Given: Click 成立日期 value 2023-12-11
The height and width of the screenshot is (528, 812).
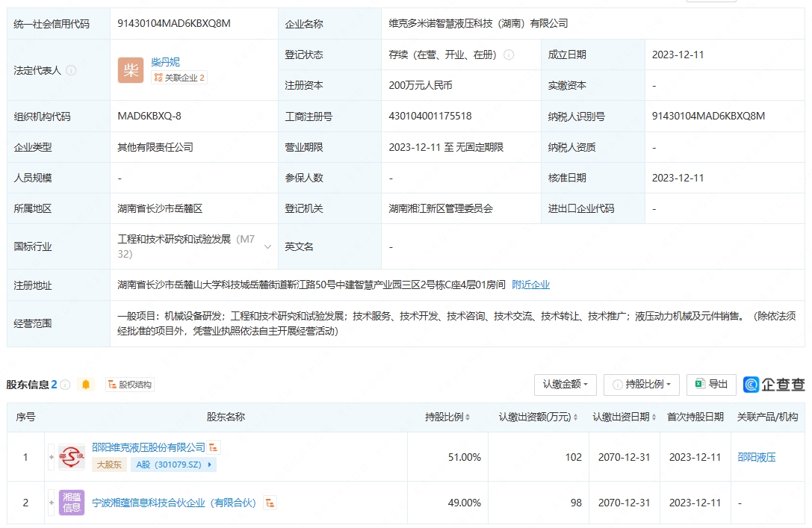Looking at the screenshot, I should point(678,55).
